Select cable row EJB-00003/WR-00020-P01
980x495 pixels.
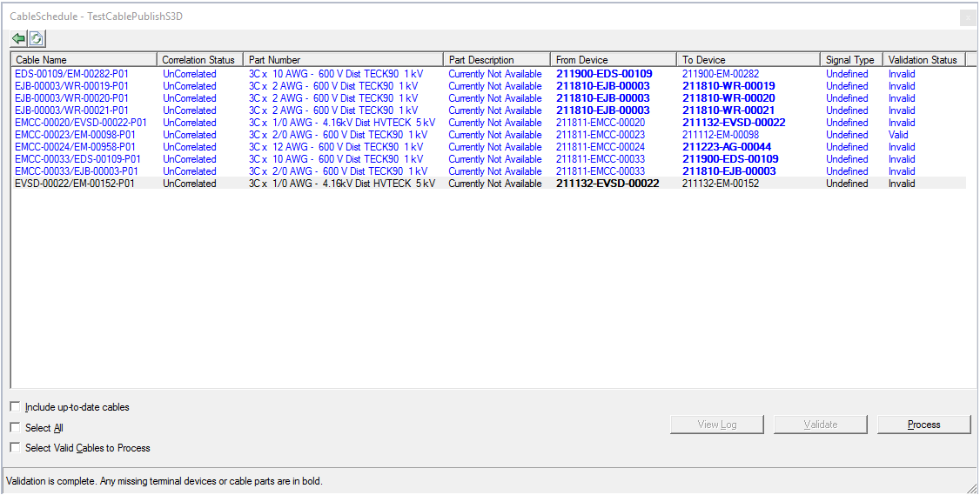click(x=71, y=98)
